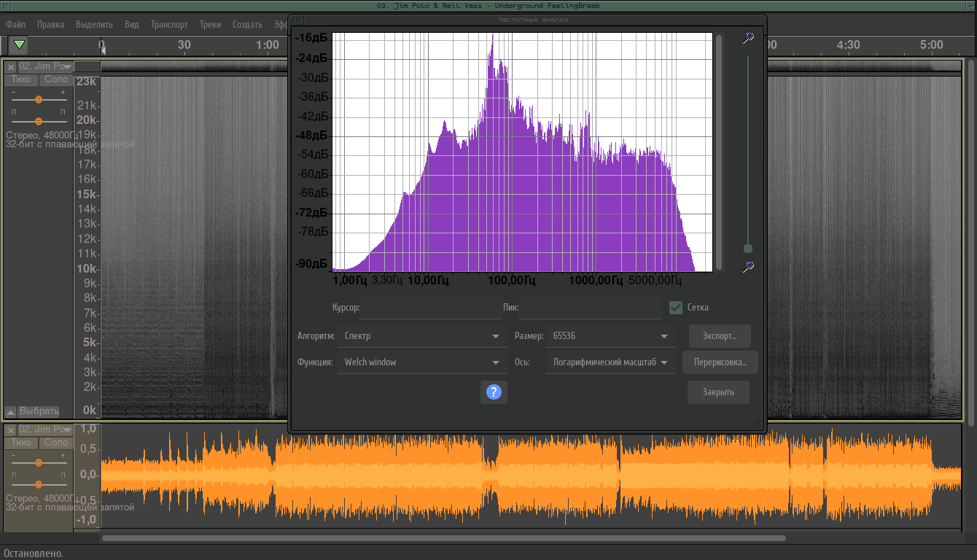The height and width of the screenshot is (560, 977).
Task: Mute the spectrogram track with Тихо
Action: (x=21, y=79)
